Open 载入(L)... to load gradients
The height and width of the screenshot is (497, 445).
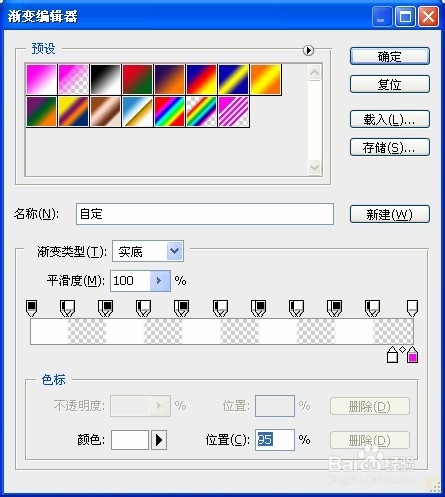pos(390,119)
